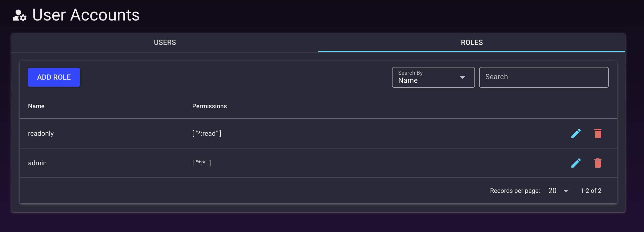The image size is (644, 232).
Task: Click the readonly permissions value
Action: pos(207,133)
